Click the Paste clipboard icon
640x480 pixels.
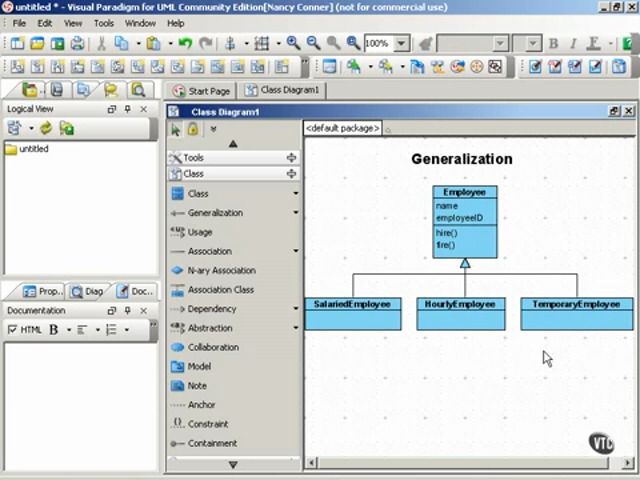[153, 43]
